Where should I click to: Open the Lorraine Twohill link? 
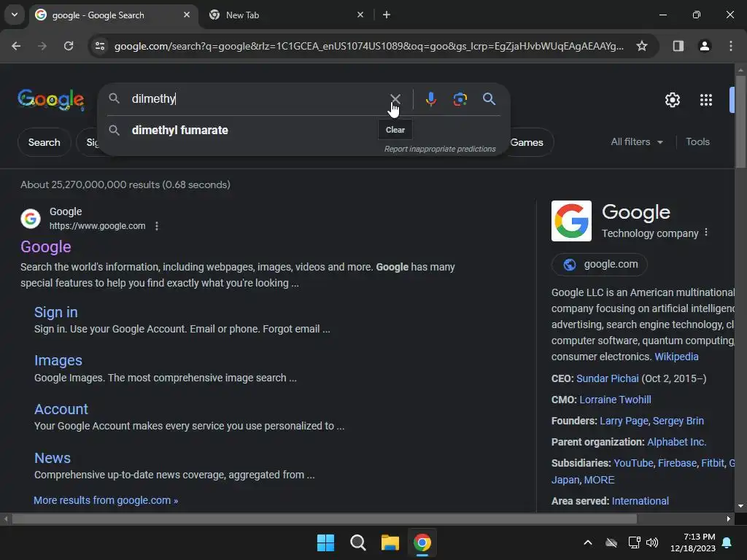click(615, 400)
